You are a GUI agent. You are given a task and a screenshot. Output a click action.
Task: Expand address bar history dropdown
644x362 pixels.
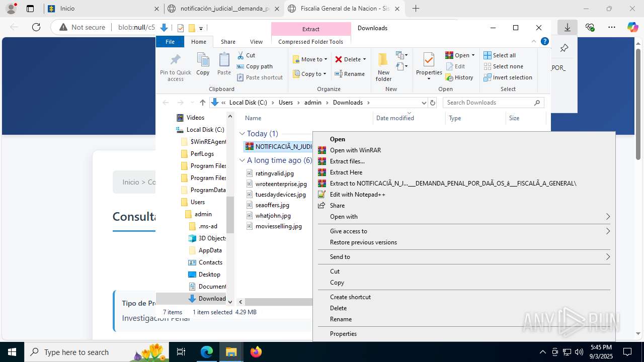[424, 103]
